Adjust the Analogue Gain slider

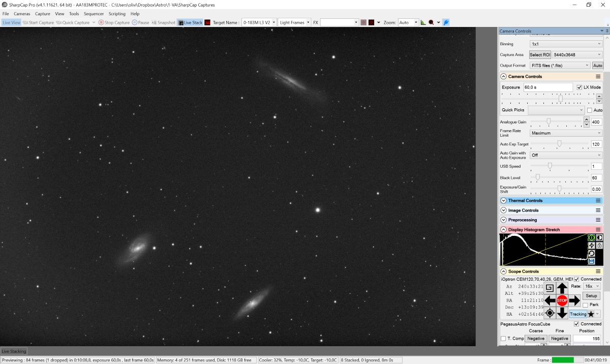tap(548, 122)
